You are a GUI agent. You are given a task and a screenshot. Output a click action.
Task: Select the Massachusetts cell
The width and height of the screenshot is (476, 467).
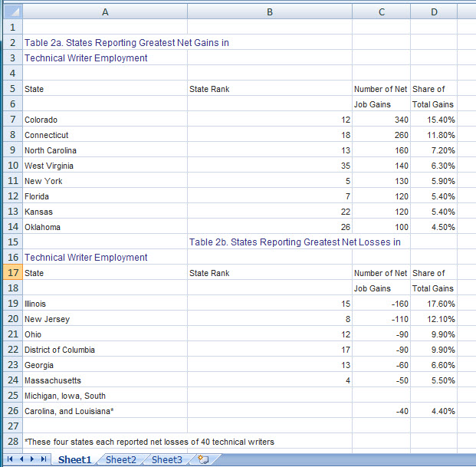[105, 380]
